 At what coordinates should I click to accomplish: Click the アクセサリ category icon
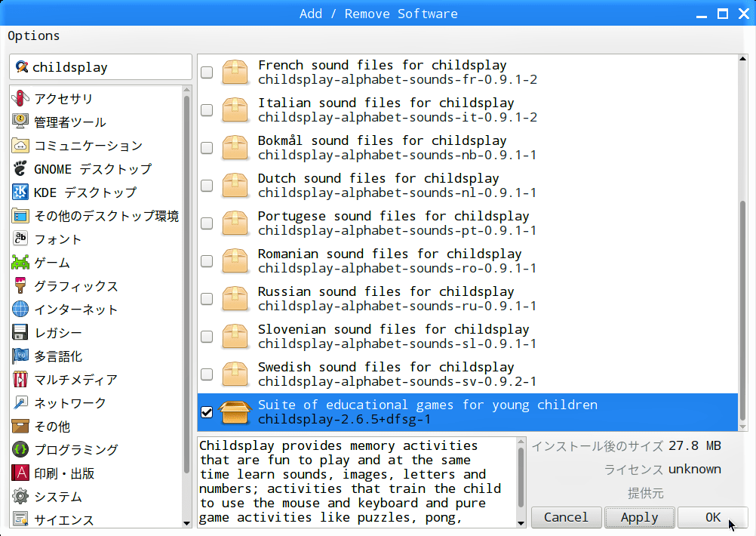coord(20,98)
